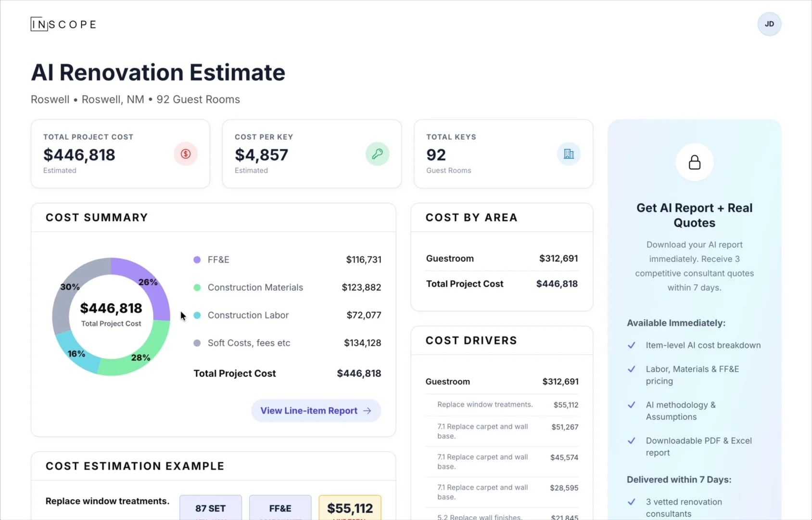Viewport: 812px width, 520px height.
Task: Click the Cost Estimation Example heading
Action: point(135,466)
